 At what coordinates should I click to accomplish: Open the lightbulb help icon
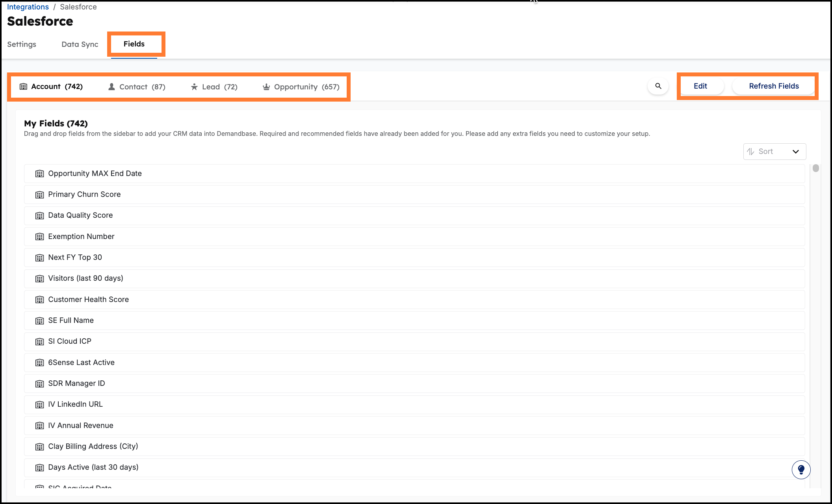(801, 469)
